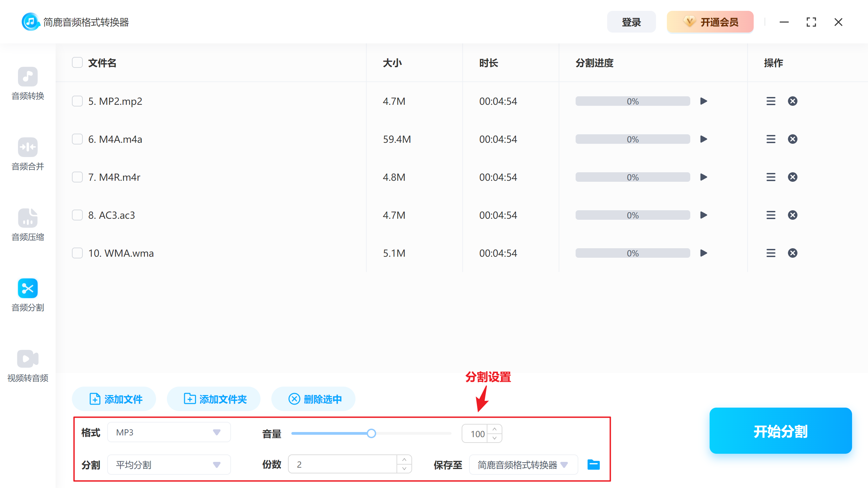Switch to the 音频分割 tab
This screenshot has width=868, height=488.
coord(28,295)
